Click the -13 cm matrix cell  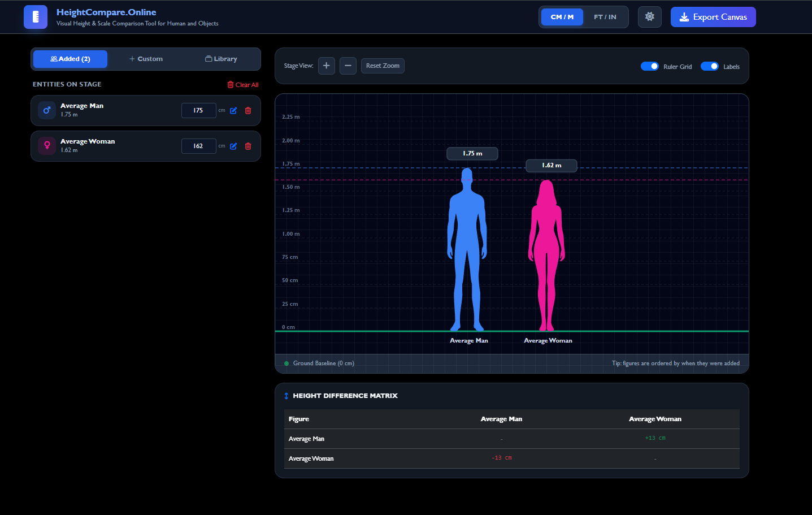pos(502,458)
